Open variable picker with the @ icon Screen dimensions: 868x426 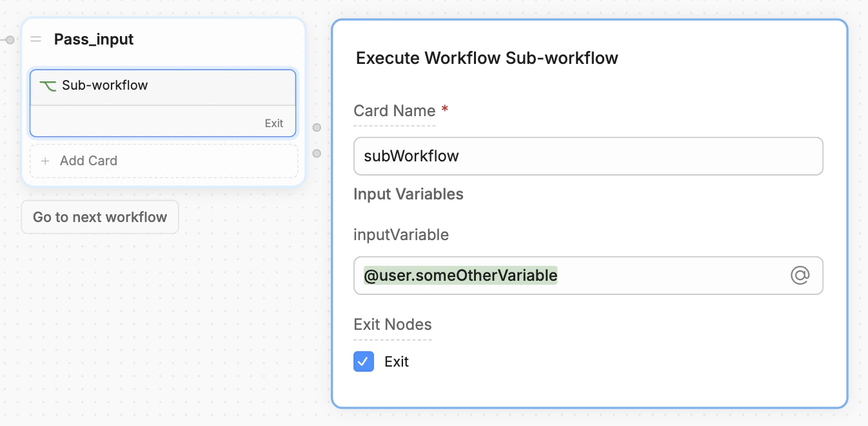tap(800, 275)
